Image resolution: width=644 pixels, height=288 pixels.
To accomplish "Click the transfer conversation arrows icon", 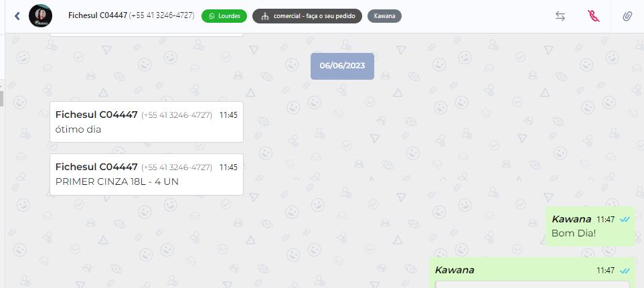I will (x=560, y=16).
